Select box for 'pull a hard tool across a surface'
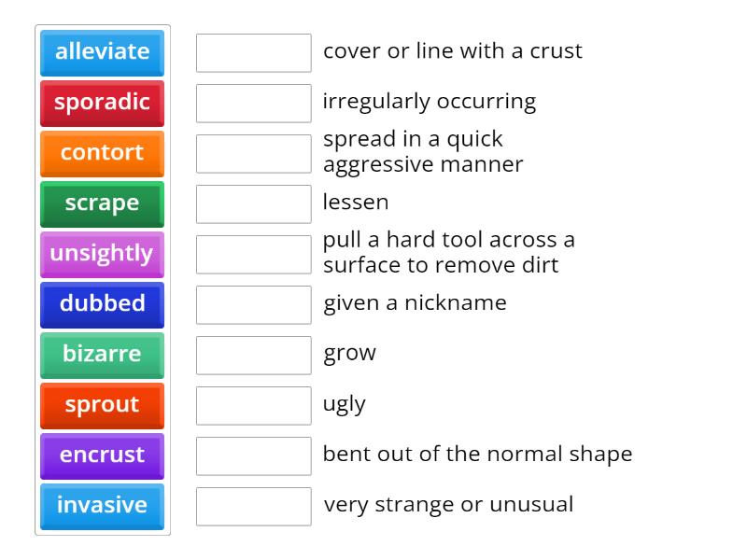 click(253, 255)
